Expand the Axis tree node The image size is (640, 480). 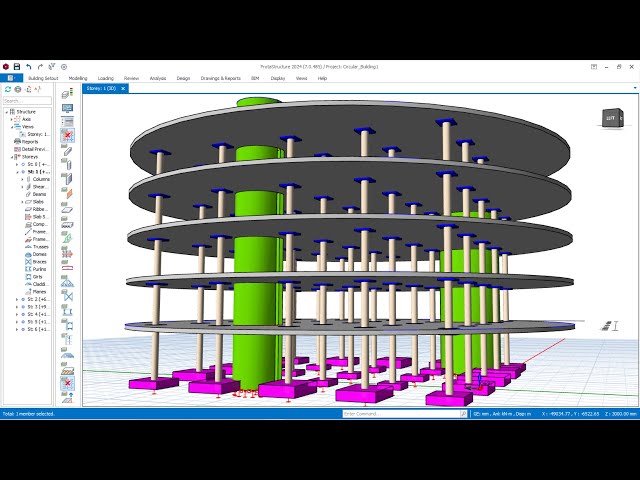pos(11,119)
